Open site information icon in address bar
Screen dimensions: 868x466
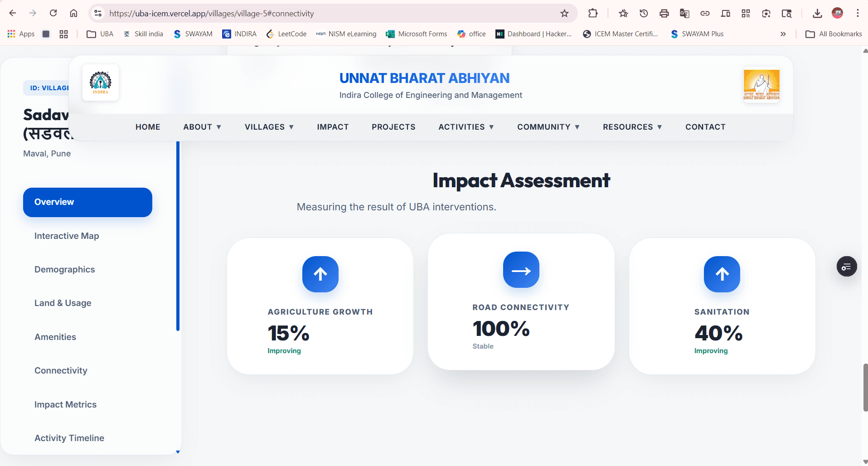[x=98, y=13]
